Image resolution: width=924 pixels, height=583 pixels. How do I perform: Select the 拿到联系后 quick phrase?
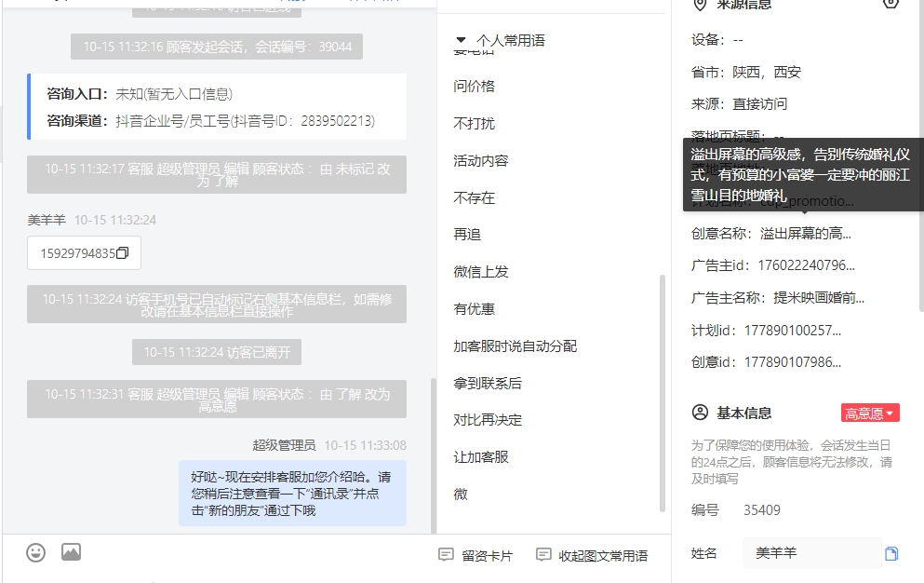click(488, 383)
